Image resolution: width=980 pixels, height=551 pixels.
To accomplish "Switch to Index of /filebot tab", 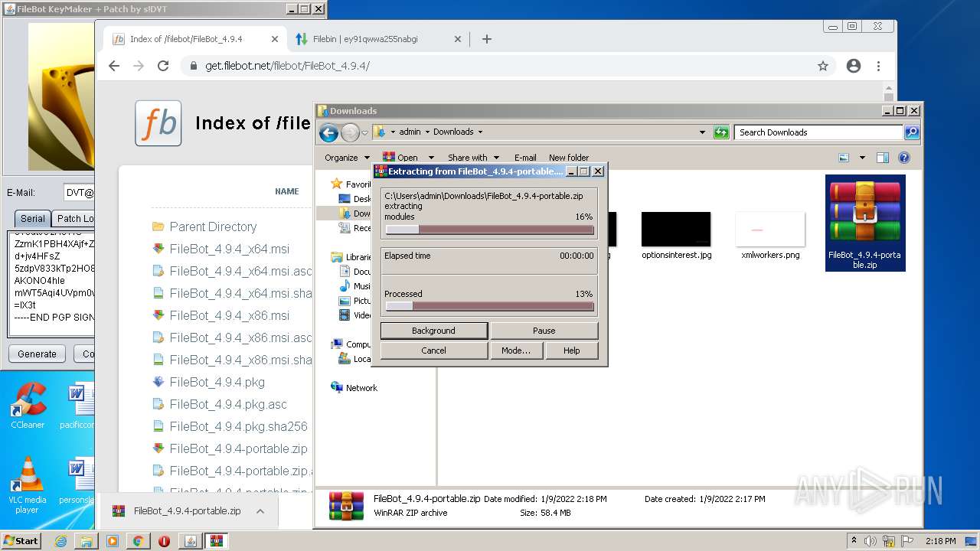I will [194, 39].
